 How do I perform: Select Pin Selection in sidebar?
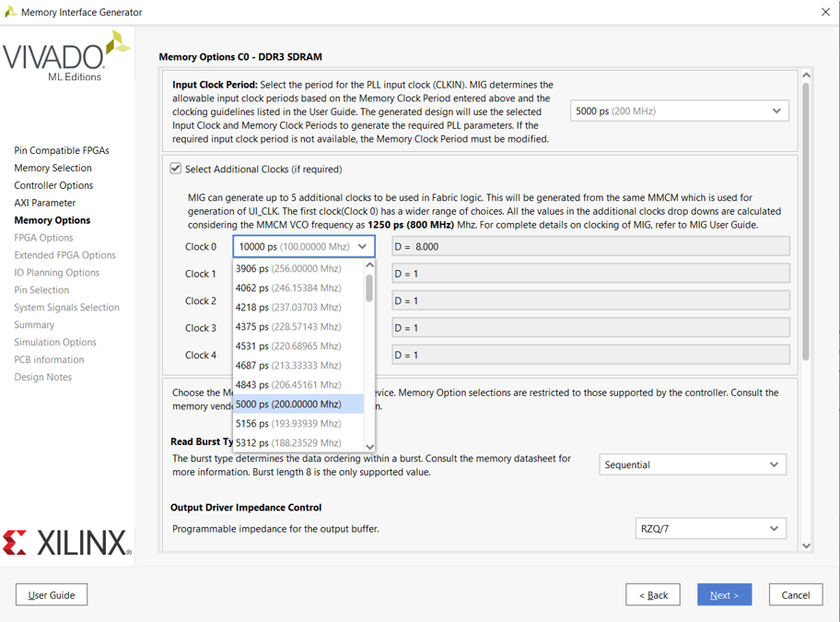[41, 290]
